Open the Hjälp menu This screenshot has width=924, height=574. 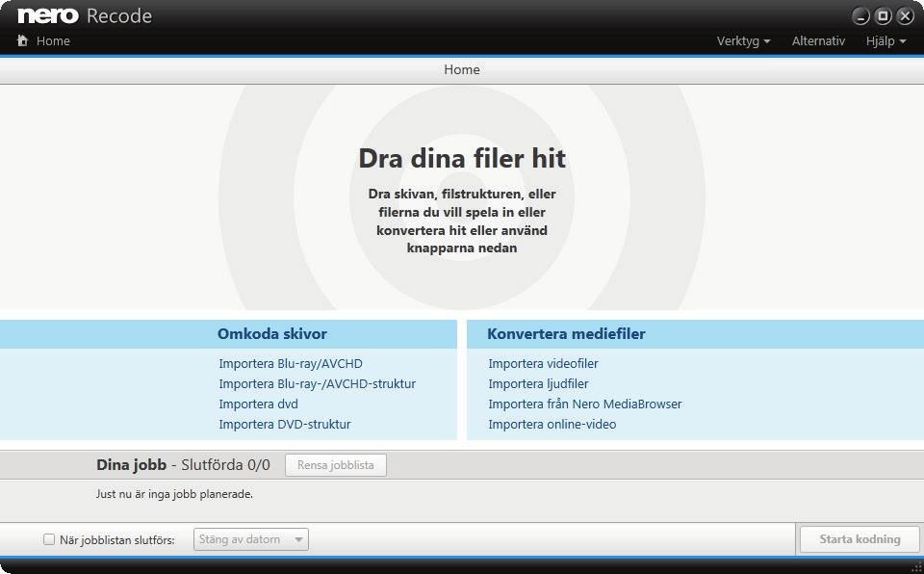(885, 40)
